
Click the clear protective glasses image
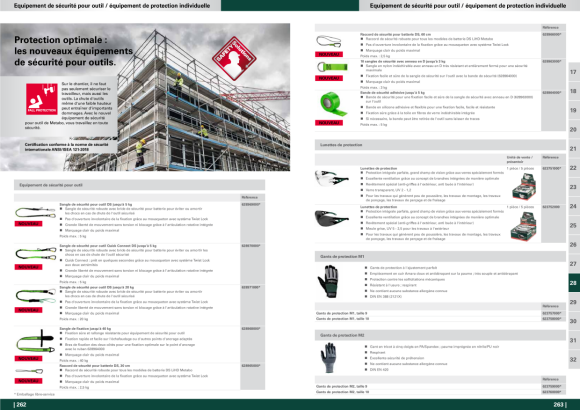point(331,177)
